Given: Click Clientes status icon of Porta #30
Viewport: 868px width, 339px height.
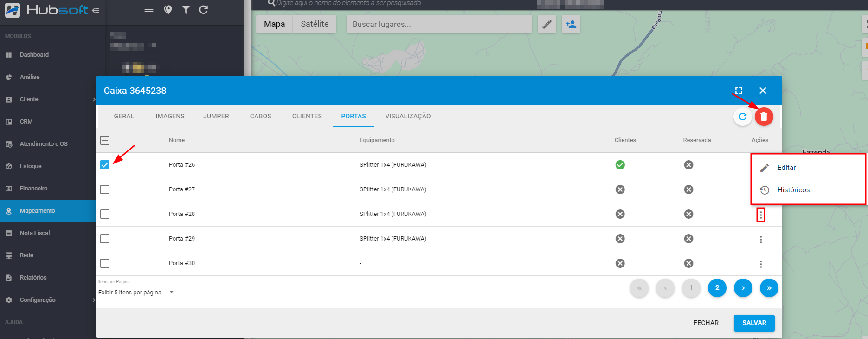Looking at the screenshot, I should point(620,263).
